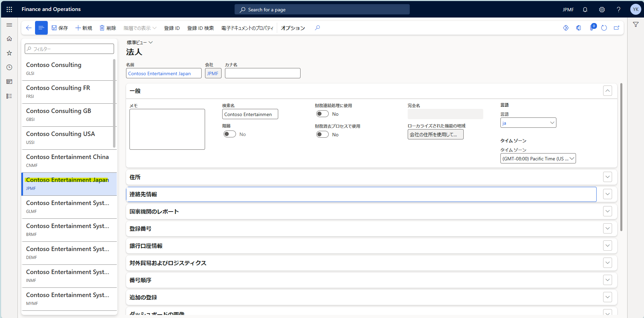Expand the 住所 section chevron
Image resolution: width=644 pixels, height=318 pixels.
click(608, 177)
